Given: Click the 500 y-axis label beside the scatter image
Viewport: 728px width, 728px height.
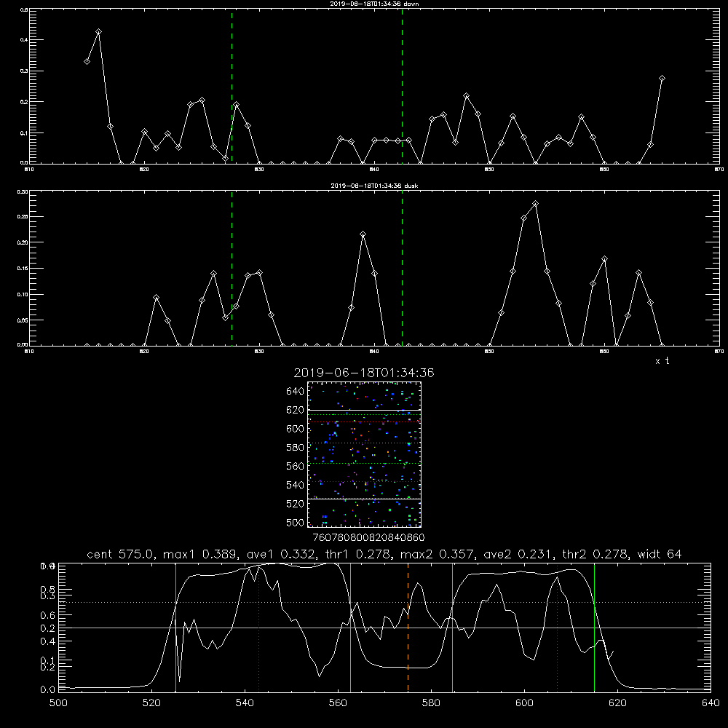Looking at the screenshot, I should pyautogui.click(x=296, y=522).
